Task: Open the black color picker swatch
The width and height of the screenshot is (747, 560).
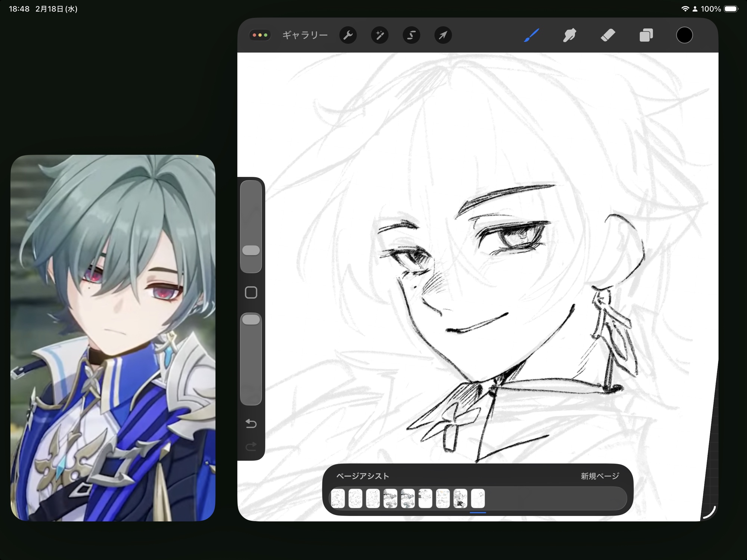Action: pyautogui.click(x=684, y=35)
